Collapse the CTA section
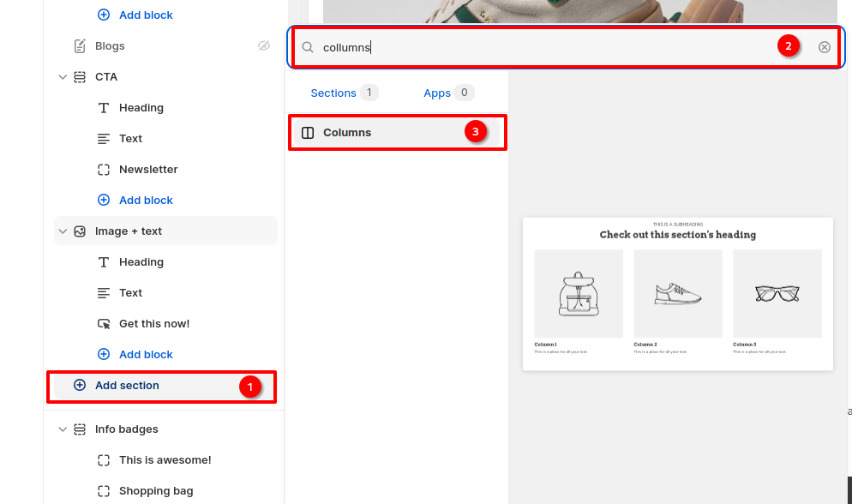The width and height of the screenshot is (852, 504). pyautogui.click(x=63, y=77)
